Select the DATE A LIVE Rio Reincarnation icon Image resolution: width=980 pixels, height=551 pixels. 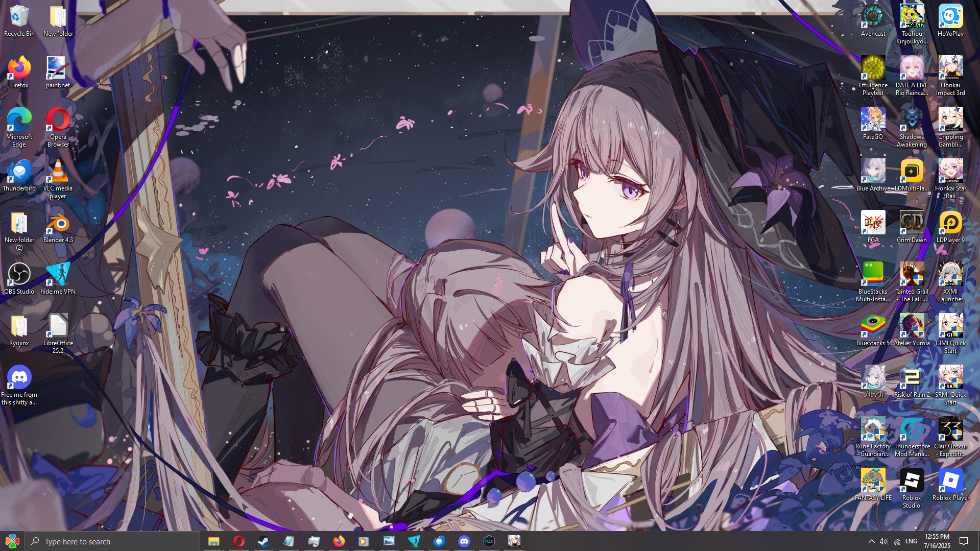tap(912, 76)
